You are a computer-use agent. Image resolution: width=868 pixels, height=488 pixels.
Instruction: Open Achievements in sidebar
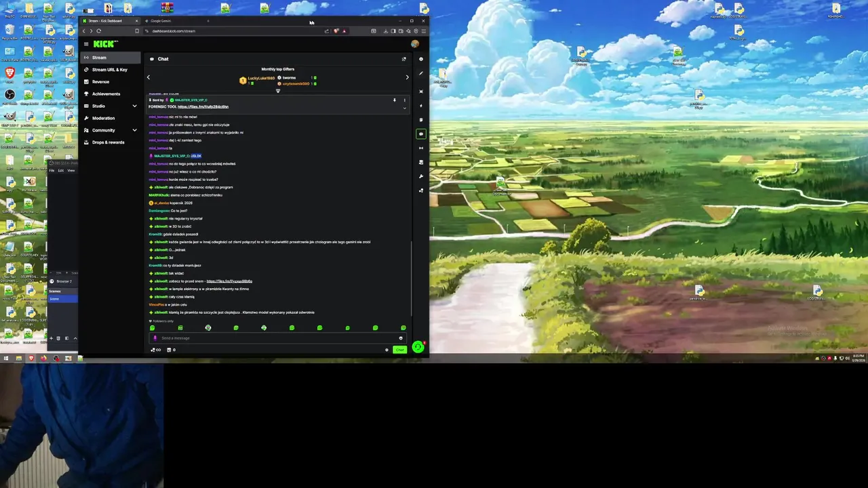click(111, 94)
